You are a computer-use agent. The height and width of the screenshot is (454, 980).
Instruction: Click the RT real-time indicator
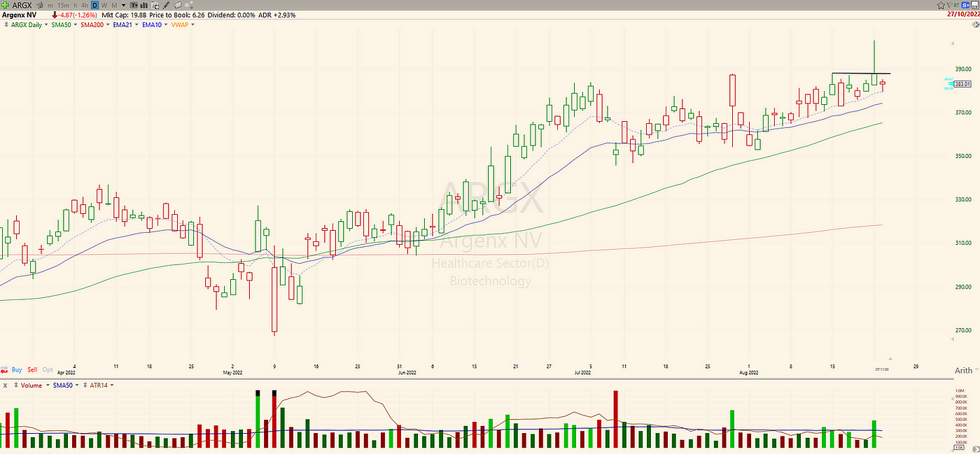tap(957, 6)
